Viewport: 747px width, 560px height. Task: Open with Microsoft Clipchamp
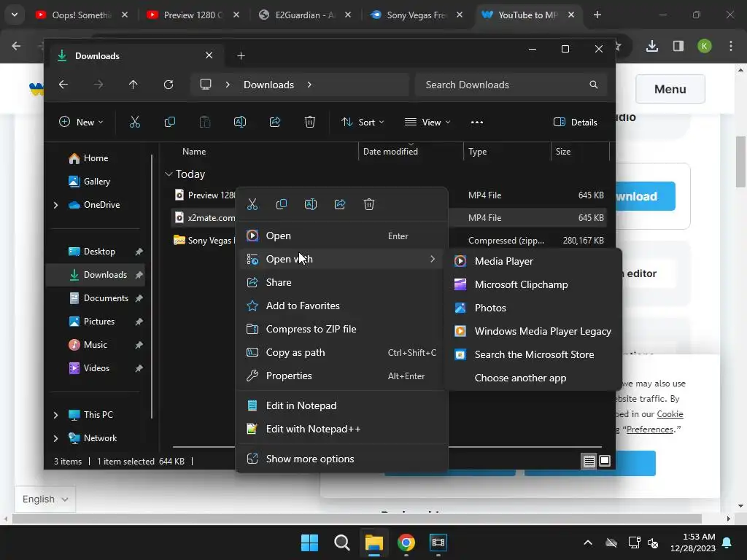[x=533, y=284]
